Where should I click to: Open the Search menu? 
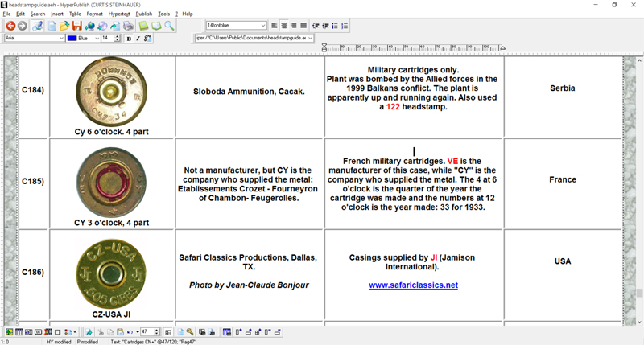(x=37, y=14)
